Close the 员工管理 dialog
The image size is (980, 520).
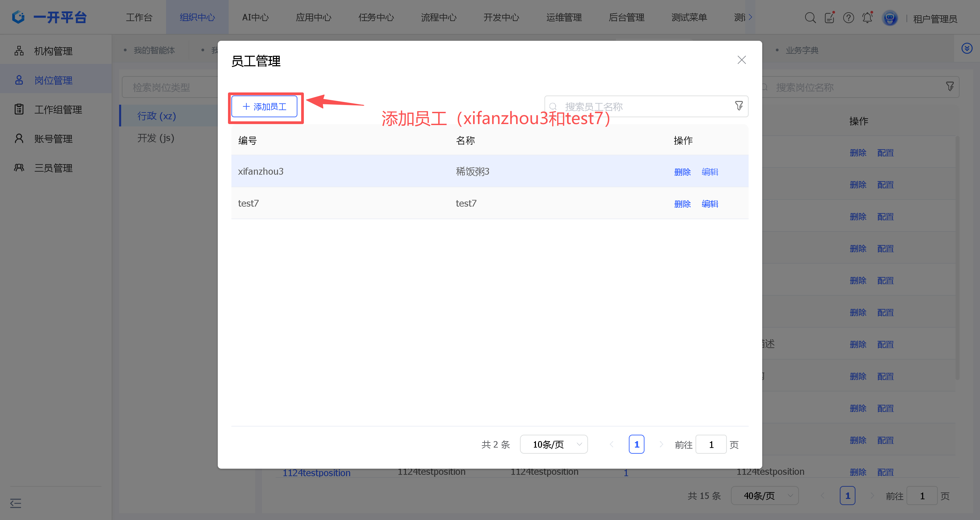point(741,60)
